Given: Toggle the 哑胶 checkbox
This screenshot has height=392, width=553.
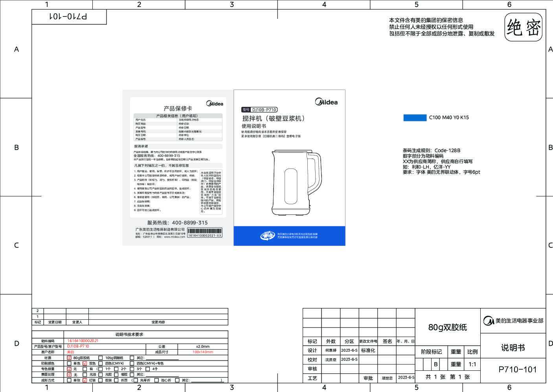Looking at the screenshot, I should point(116,375).
